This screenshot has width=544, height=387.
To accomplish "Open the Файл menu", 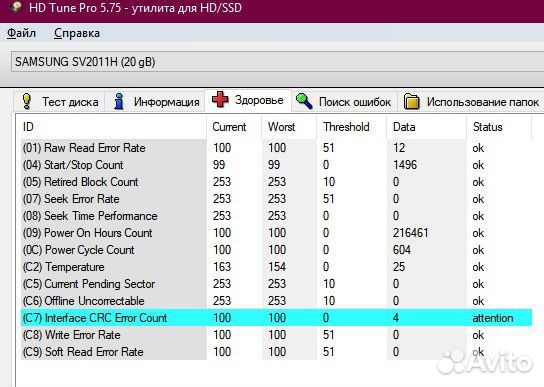I will click(x=22, y=33).
